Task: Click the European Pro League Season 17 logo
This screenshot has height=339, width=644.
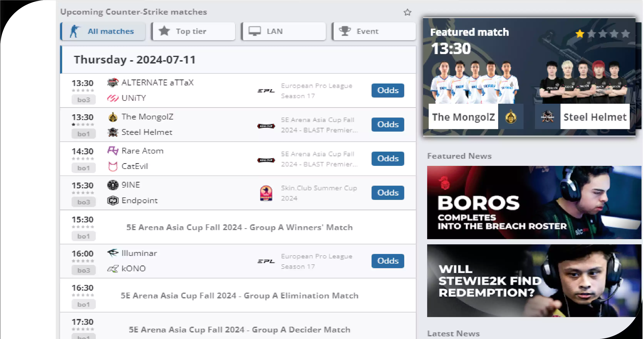Action: (x=265, y=90)
